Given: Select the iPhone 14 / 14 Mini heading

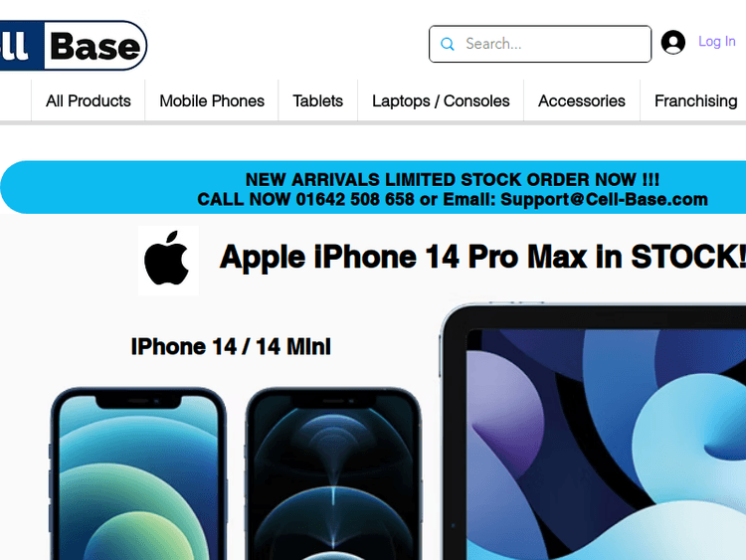Looking at the screenshot, I should point(231,346).
